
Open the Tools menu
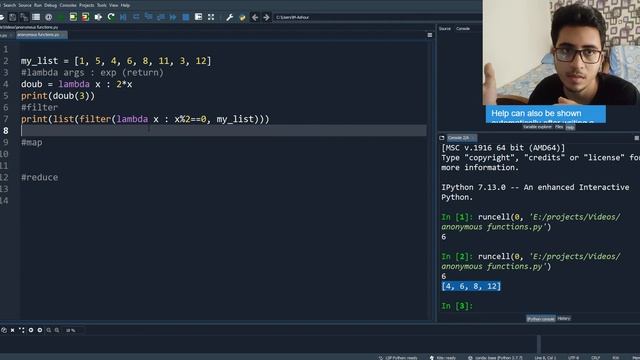pos(102,5)
